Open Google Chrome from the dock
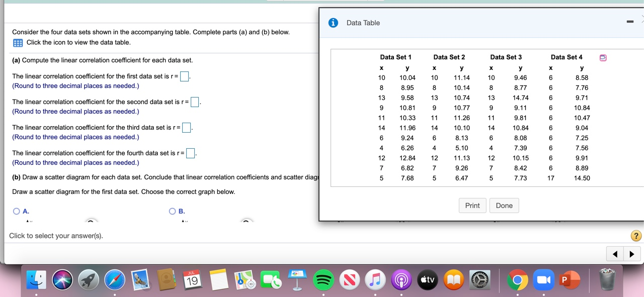The width and height of the screenshot is (644, 297). point(518,279)
